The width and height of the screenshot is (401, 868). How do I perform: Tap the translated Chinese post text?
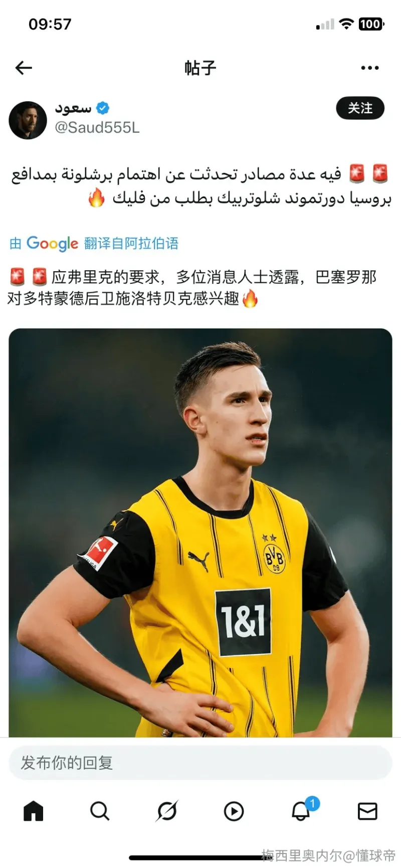pyautogui.click(x=193, y=288)
